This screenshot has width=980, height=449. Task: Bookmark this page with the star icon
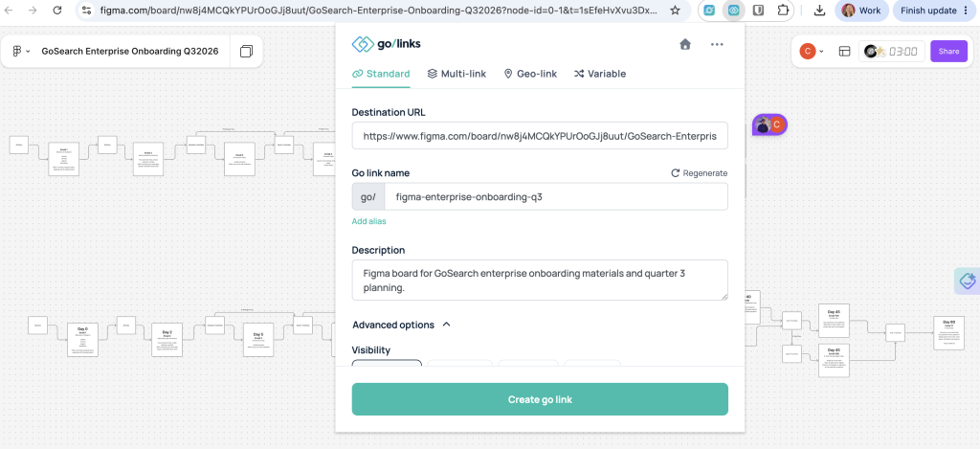675,10
